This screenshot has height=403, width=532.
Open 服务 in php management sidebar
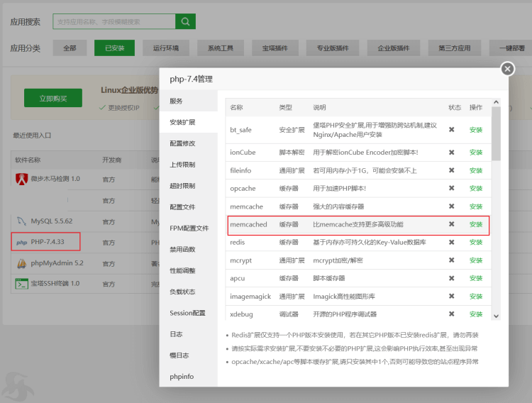188,101
